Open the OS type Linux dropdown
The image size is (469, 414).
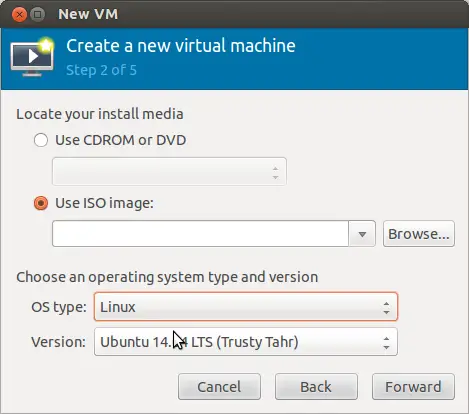point(246,307)
